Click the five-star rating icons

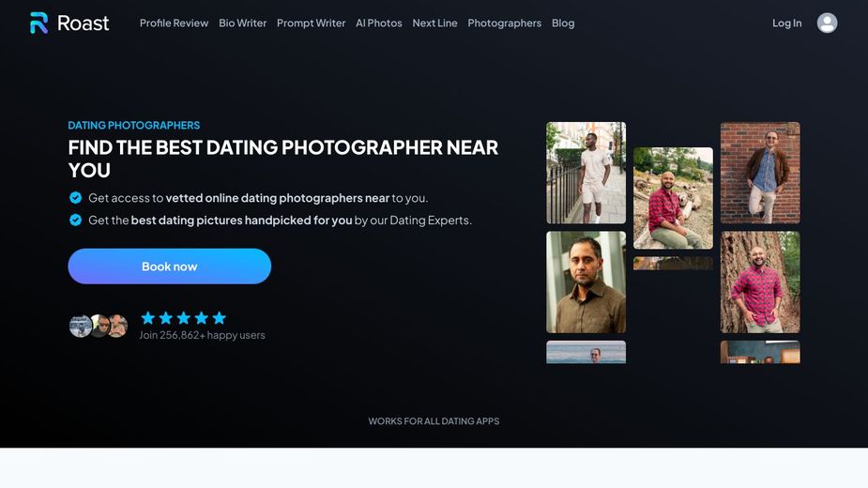[183, 318]
